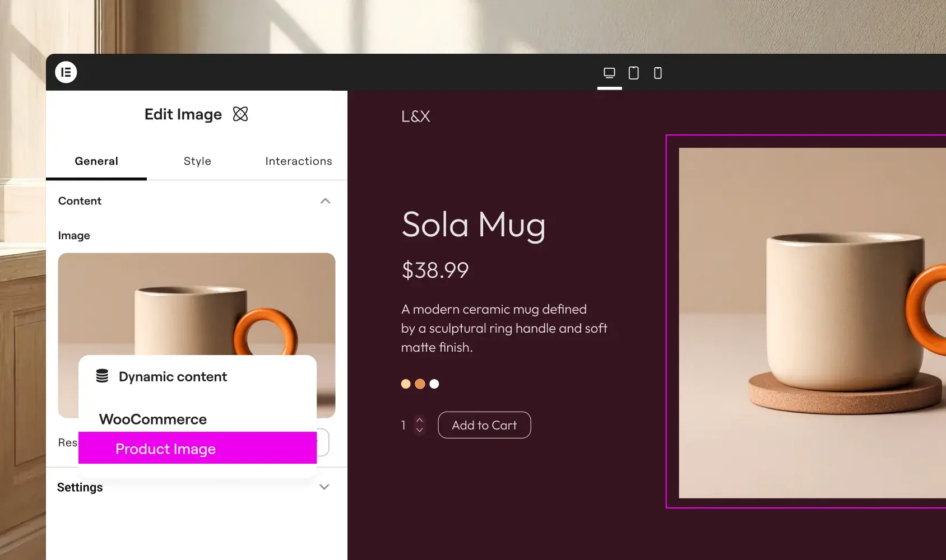Open the Style tab
This screenshot has width=946, height=560.
(197, 161)
